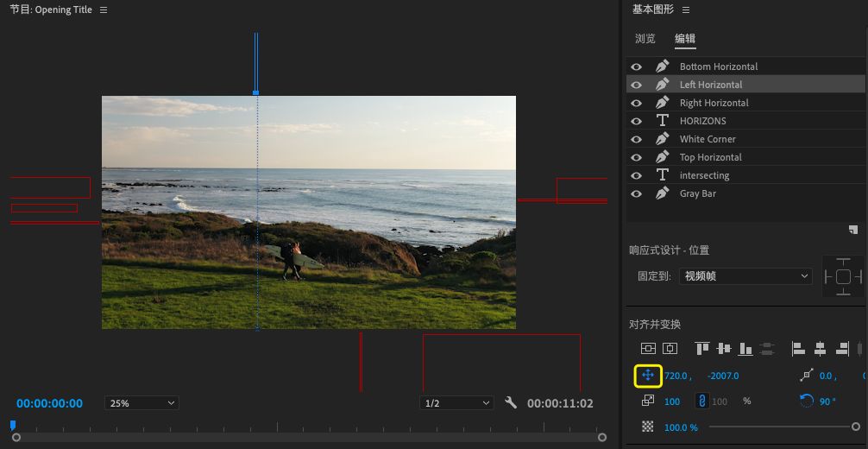
Task: Align layer center vertically in frame
Action: [x=648, y=349]
